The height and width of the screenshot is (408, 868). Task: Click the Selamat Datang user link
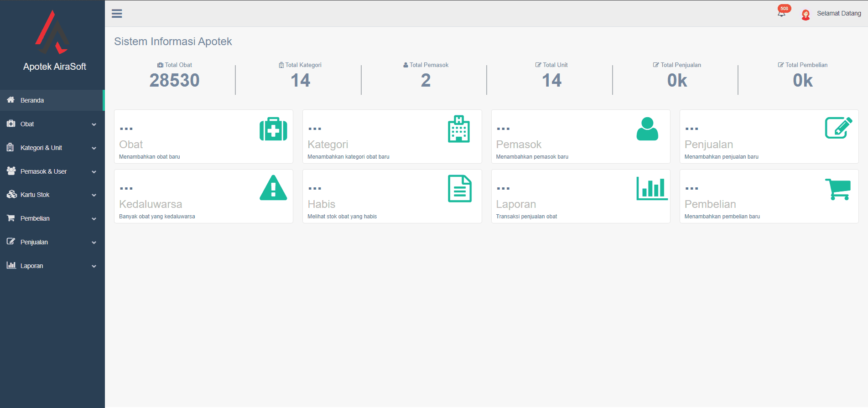[838, 13]
